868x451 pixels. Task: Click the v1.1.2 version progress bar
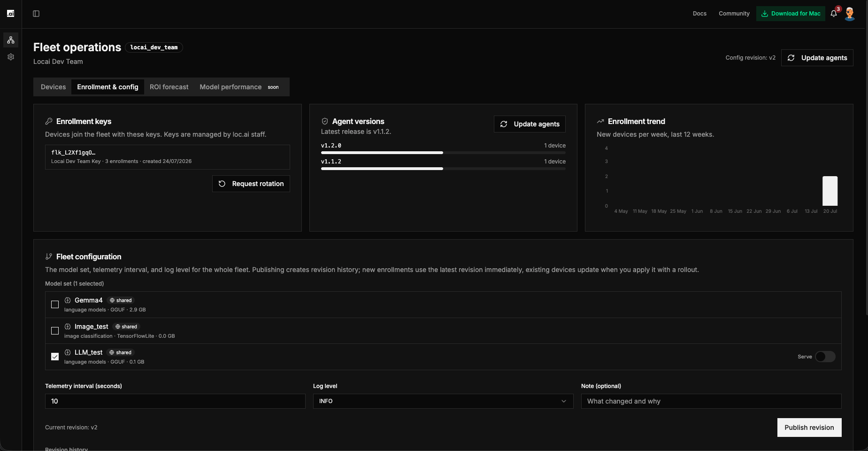[x=443, y=169]
